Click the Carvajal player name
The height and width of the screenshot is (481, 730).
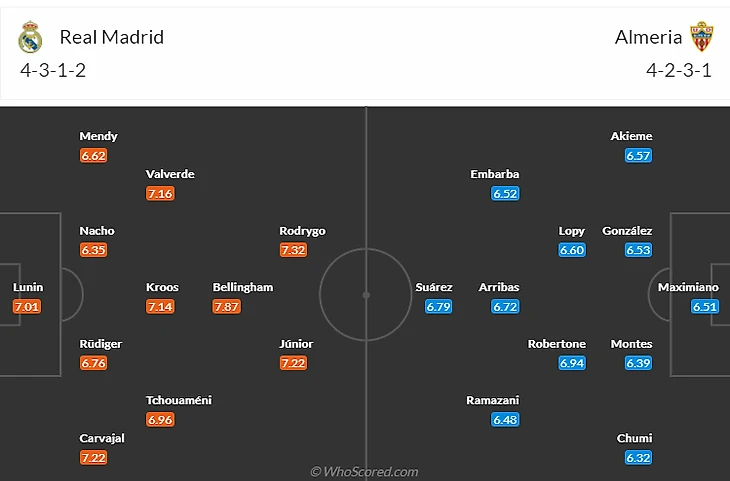pyautogui.click(x=104, y=438)
